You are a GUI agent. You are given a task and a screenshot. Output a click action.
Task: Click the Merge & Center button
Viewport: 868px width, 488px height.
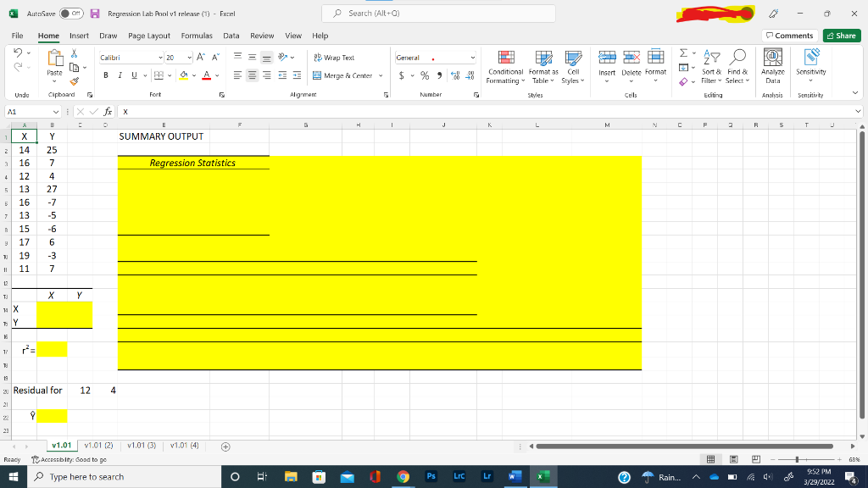[x=342, y=75]
